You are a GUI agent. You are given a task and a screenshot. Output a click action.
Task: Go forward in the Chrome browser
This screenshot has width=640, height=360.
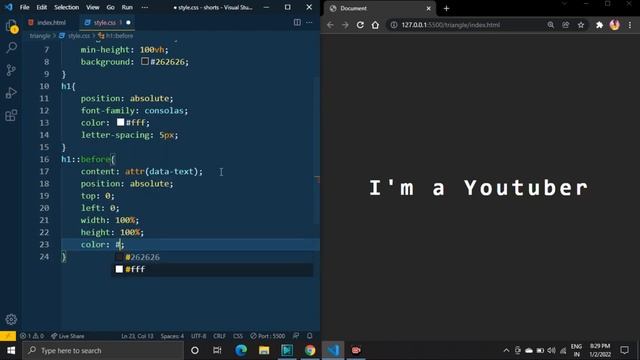345,25
